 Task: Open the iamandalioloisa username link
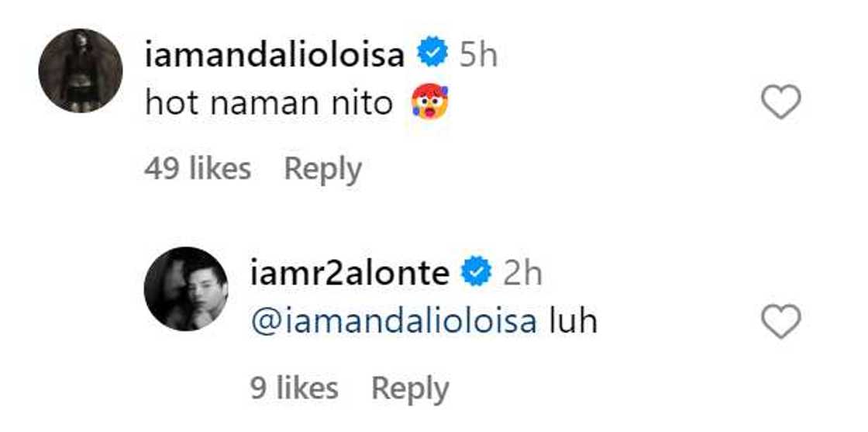(x=274, y=55)
